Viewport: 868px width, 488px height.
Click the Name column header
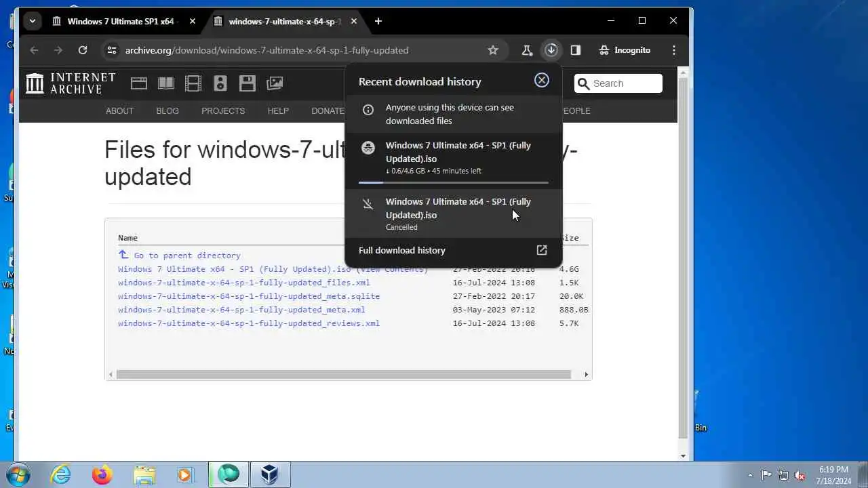(127, 238)
